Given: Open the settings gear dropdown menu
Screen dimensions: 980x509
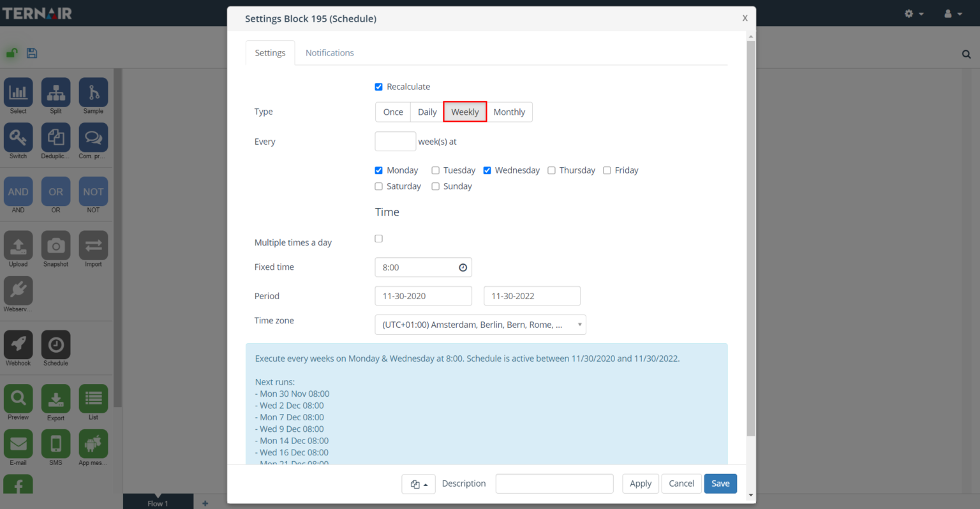Looking at the screenshot, I should point(914,13).
